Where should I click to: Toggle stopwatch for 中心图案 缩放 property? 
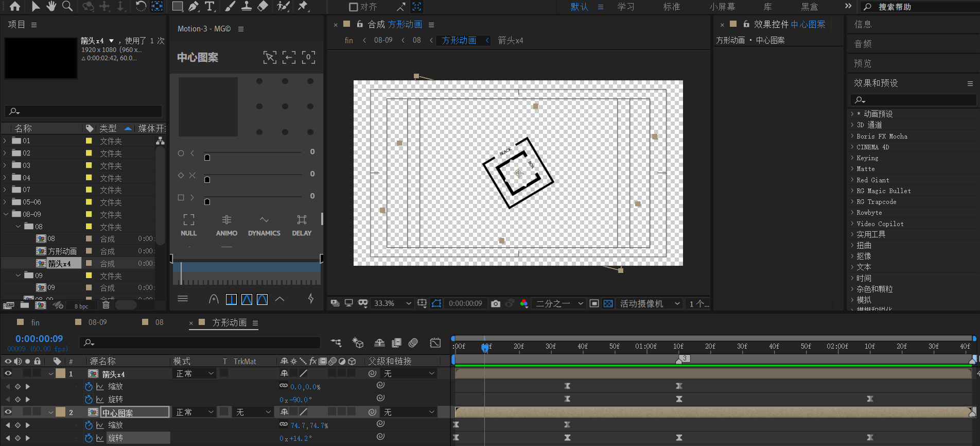pos(89,425)
